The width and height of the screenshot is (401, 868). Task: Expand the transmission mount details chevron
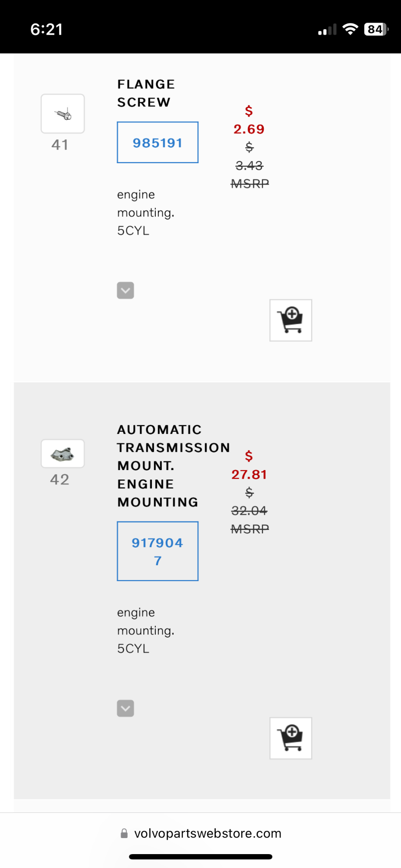[x=125, y=708]
